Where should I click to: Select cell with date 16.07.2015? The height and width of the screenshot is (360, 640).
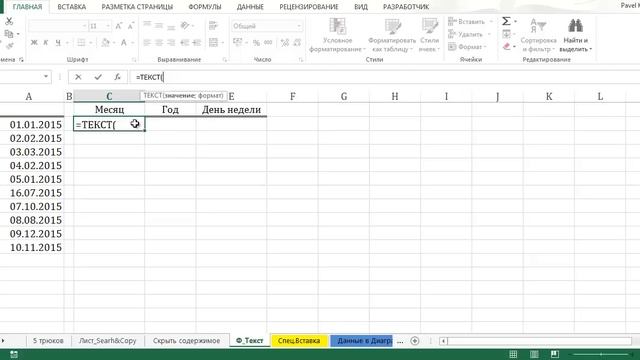point(32,193)
